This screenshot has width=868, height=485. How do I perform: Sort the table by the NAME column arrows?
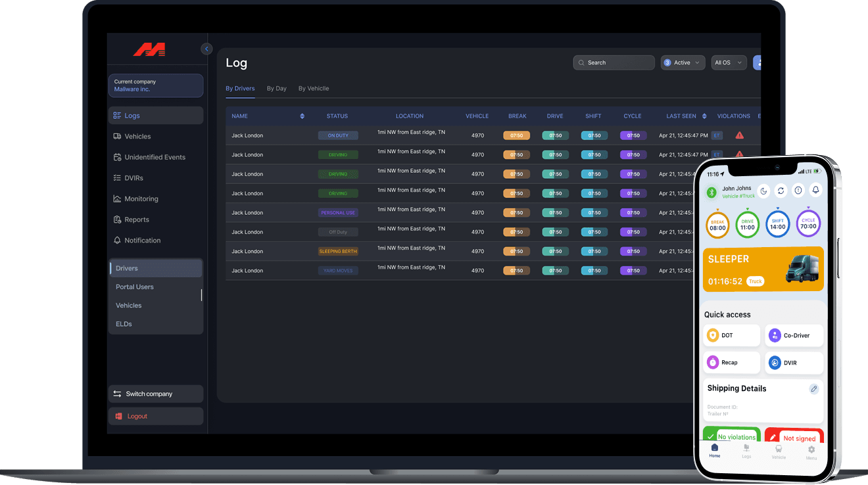click(x=302, y=116)
